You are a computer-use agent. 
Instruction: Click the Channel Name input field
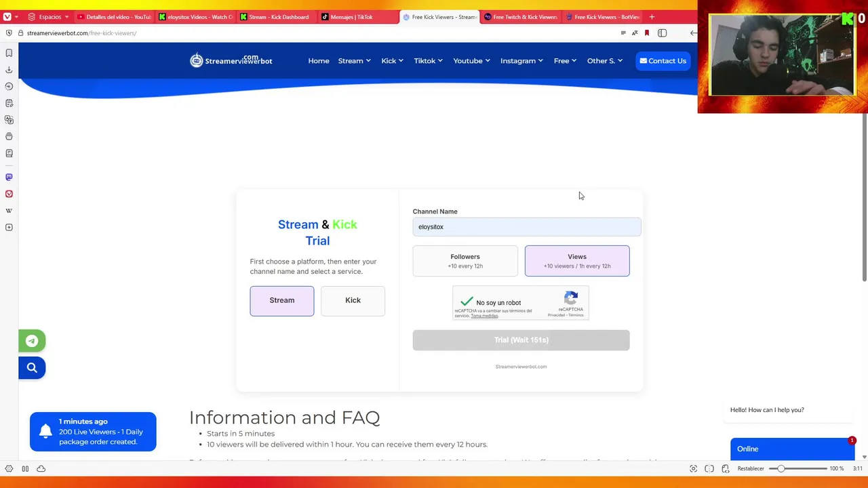tap(527, 227)
